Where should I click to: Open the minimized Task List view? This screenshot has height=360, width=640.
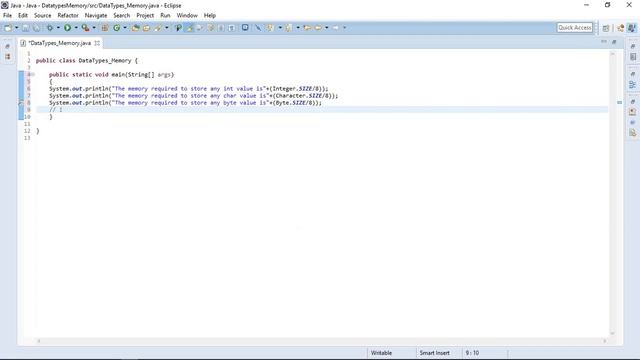coord(633,57)
